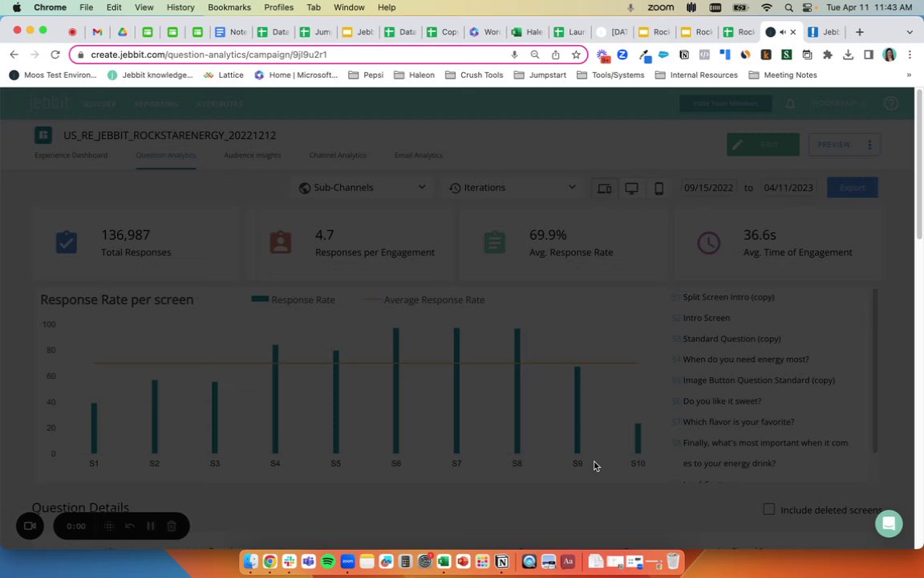Click the recorder grid drag handle
Viewport: 924px width, 578px height.
pyautogui.click(x=109, y=526)
